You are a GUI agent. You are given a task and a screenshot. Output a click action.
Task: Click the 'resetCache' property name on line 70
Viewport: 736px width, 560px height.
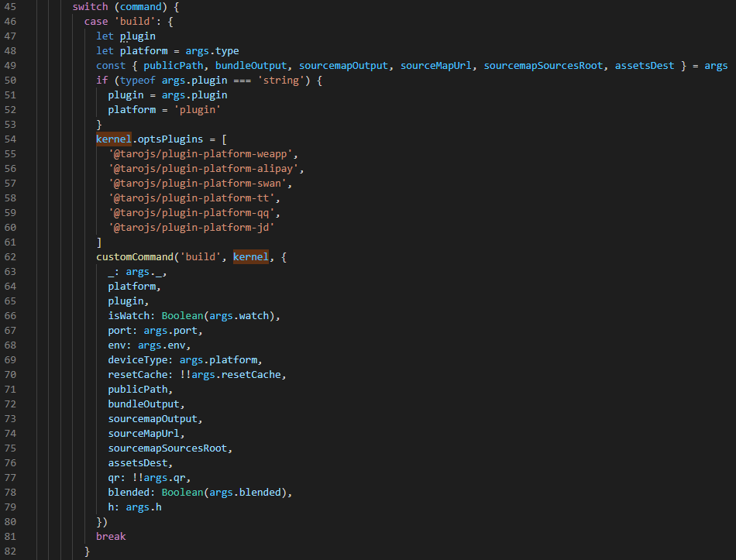pos(138,375)
